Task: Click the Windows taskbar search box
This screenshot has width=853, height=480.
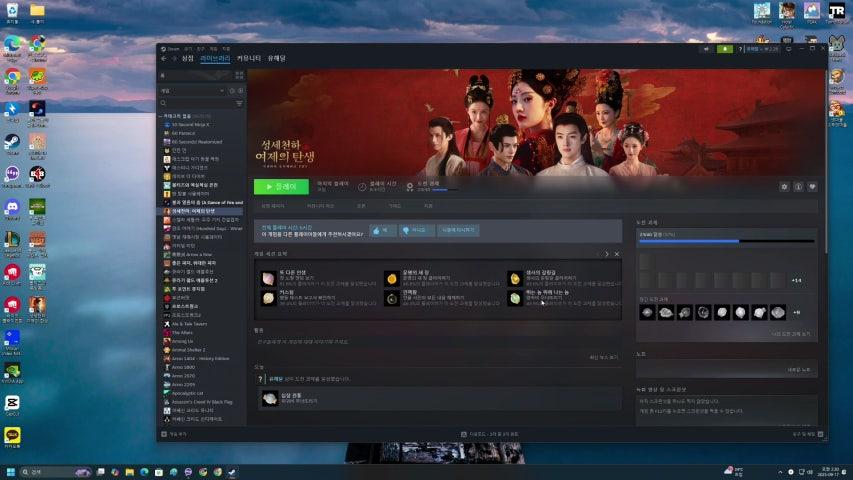Action: [55, 472]
